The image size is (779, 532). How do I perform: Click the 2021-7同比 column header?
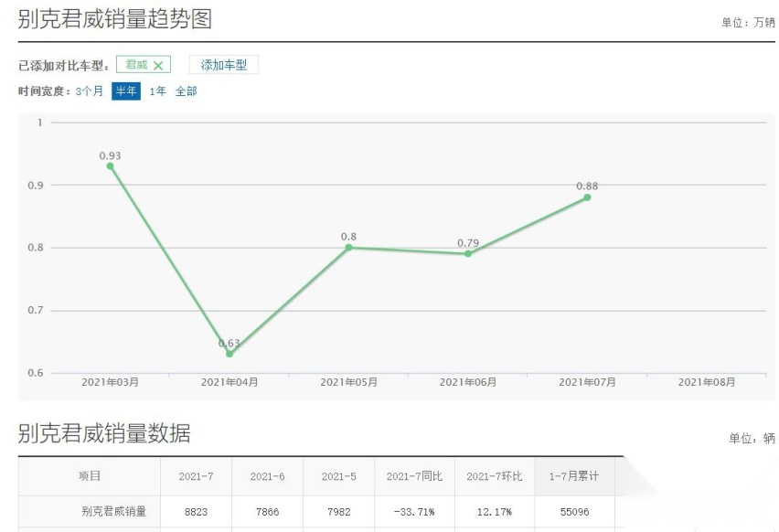pos(414,476)
